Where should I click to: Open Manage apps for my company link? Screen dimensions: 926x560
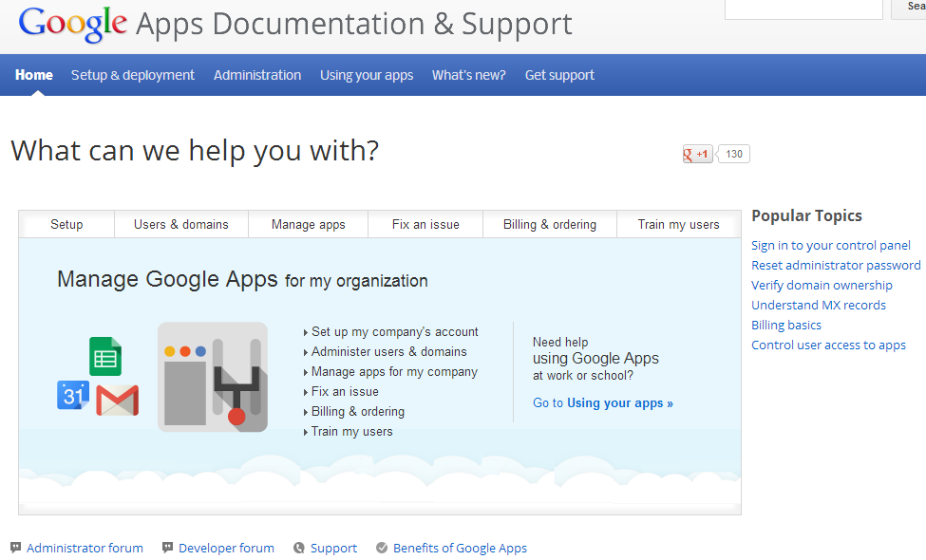[394, 372]
